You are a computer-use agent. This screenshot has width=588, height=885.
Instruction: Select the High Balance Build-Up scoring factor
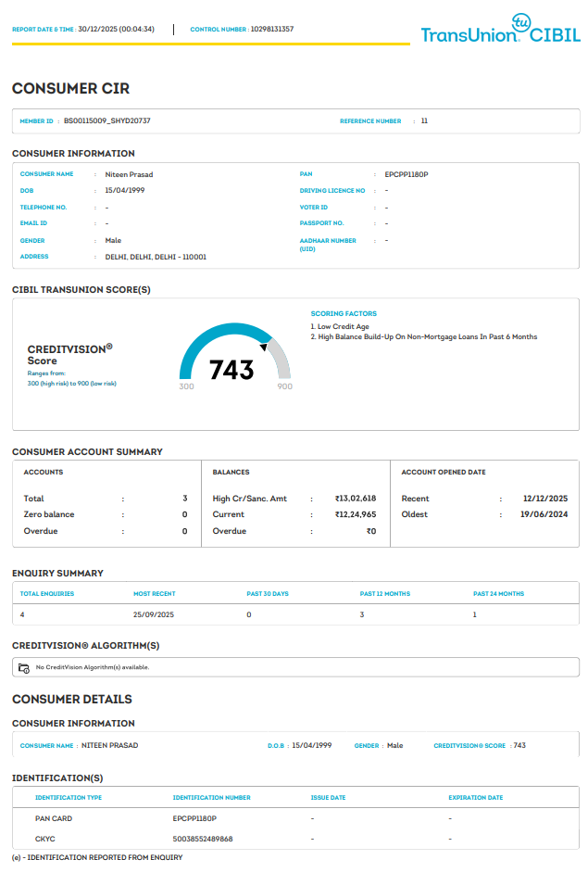pos(424,336)
